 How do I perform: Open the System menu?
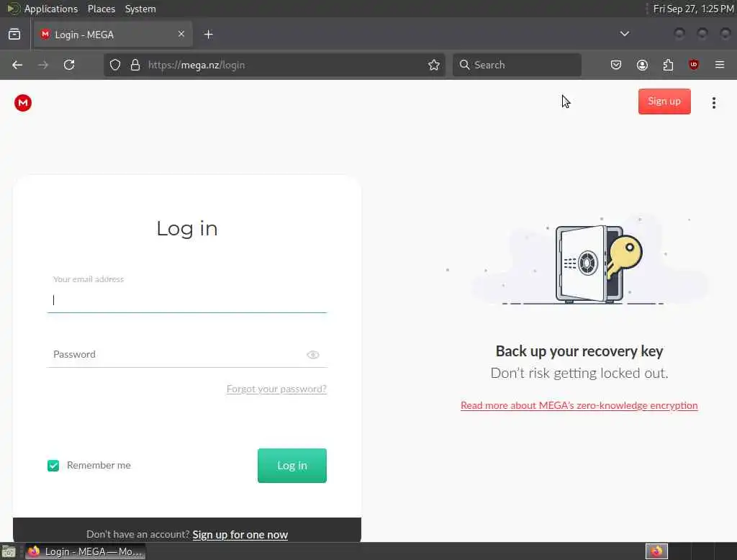tap(140, 9)
